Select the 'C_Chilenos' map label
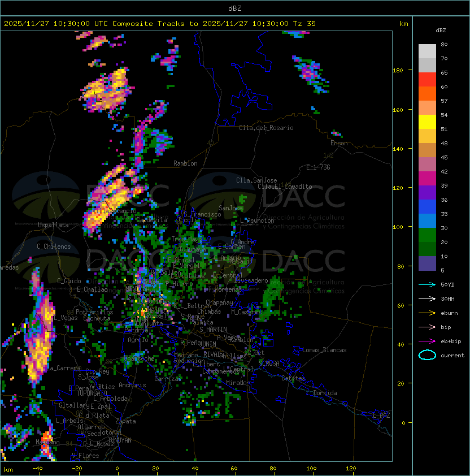Screen dimensions: 470x476 pyautogui.click(x=54, y=246)
